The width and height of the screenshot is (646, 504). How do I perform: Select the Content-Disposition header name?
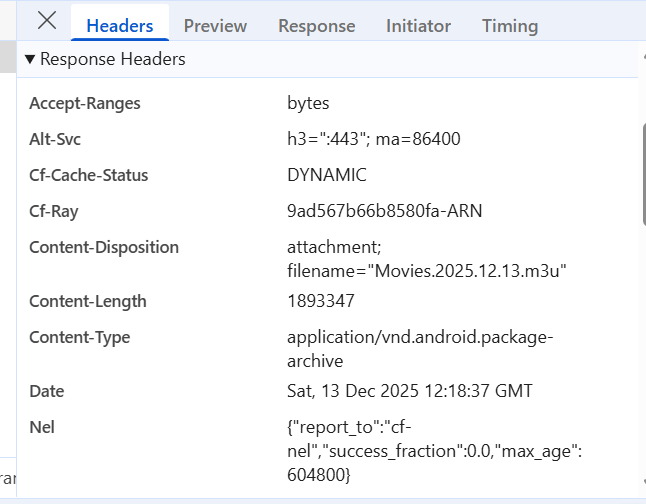click(x=104, y=247)
